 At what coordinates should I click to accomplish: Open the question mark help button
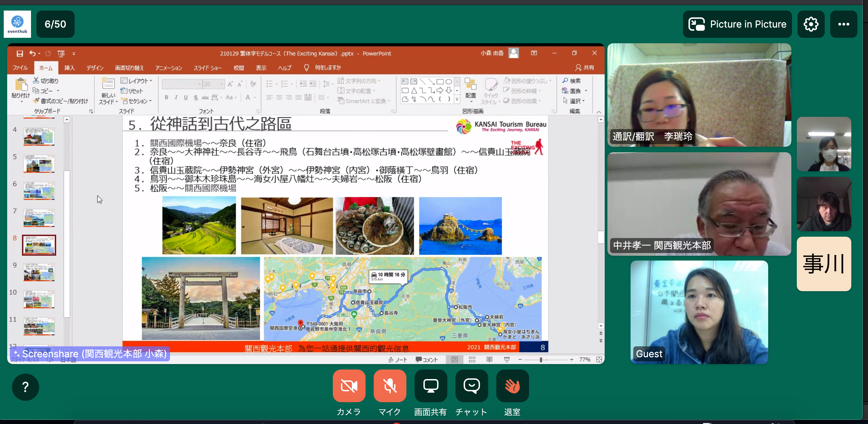(25, 387)
